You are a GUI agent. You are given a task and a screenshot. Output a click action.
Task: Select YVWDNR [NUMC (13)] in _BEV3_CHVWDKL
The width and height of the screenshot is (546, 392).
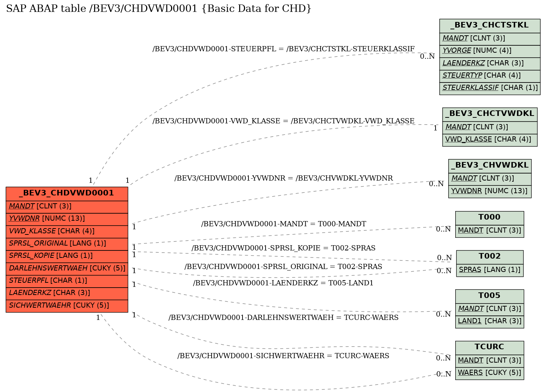[489, 191]
